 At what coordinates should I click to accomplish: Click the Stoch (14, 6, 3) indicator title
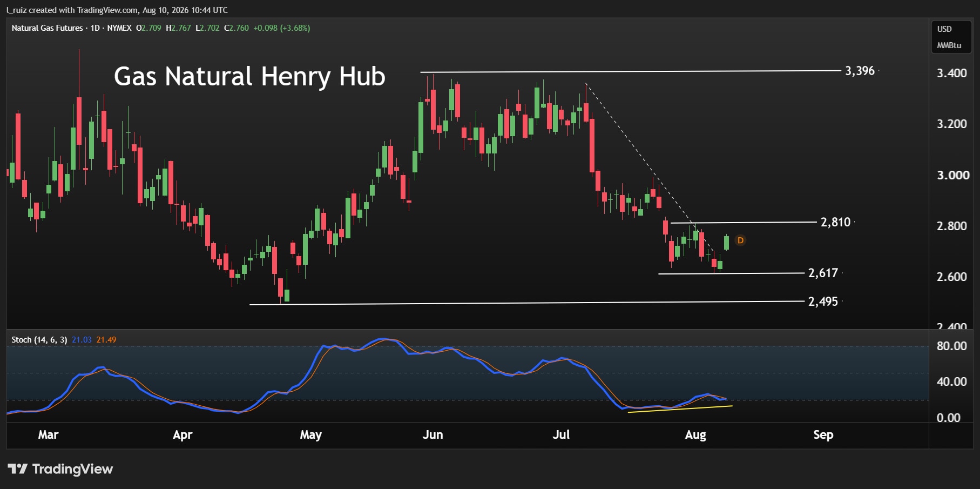click(39, 340)
